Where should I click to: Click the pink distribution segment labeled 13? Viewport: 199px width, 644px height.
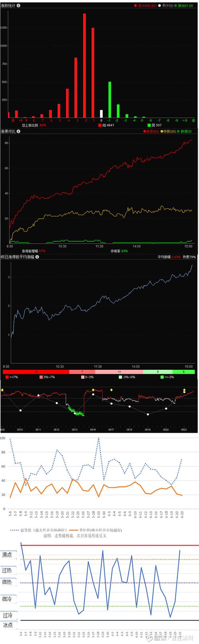point(119,371)
